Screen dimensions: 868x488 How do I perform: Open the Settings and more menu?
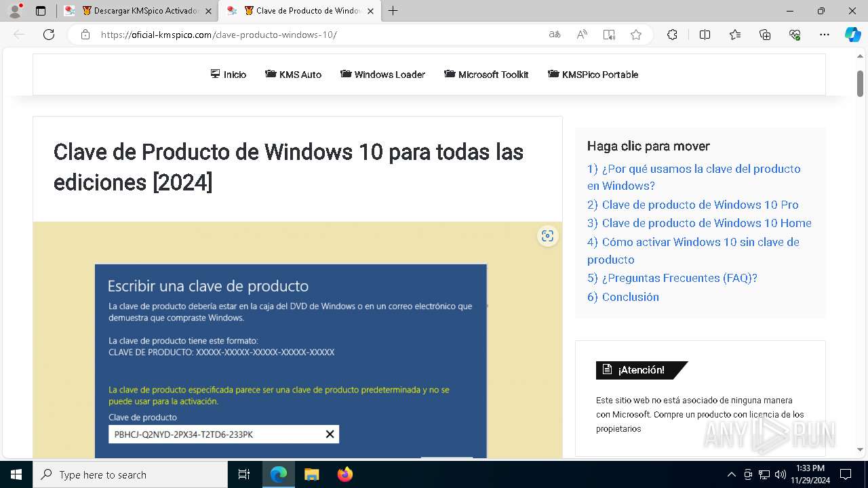click(825, 35)
